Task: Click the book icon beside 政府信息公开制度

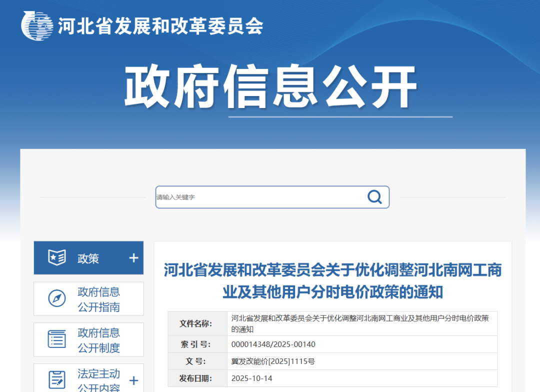Action: [x=56, y=339]
